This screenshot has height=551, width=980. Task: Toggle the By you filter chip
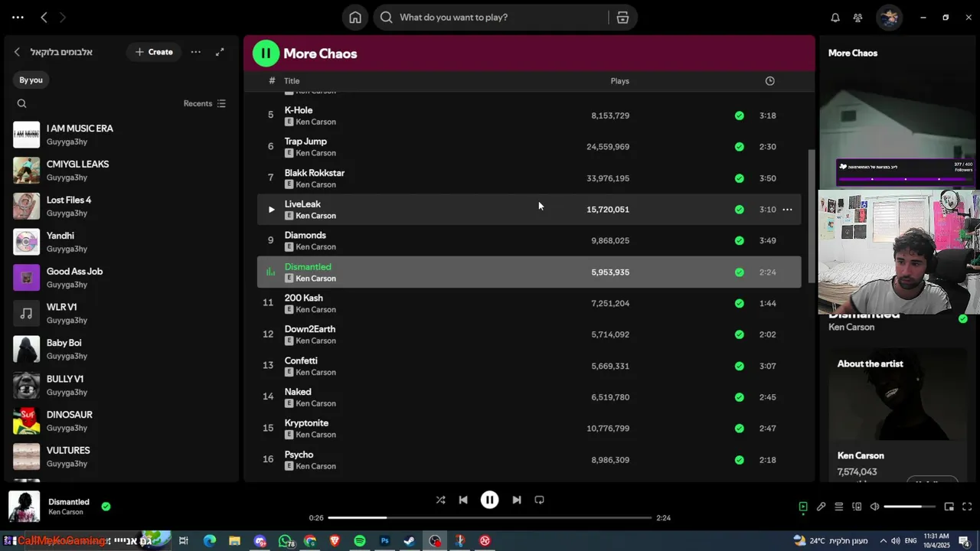coord(31,80)
